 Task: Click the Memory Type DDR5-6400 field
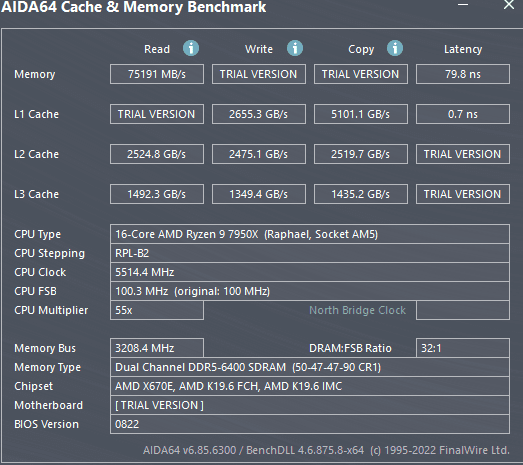pos(310,367)
